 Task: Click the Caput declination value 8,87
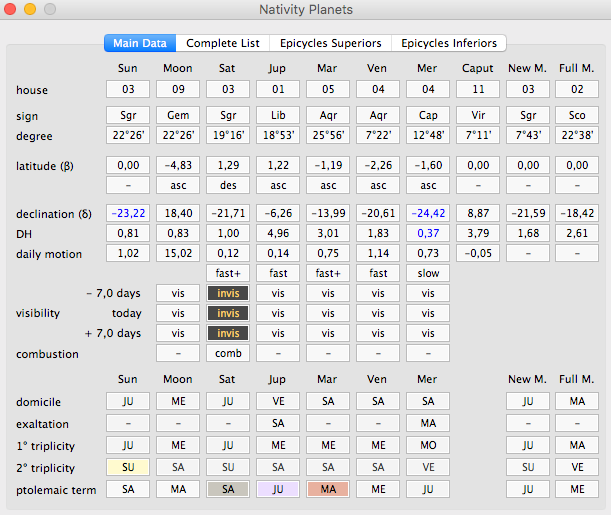click(x=478, y=213)
